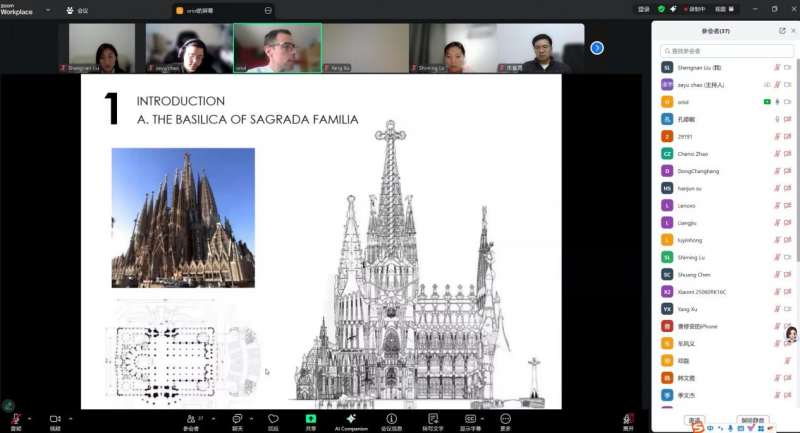Open the Meetings tab in the top bar
The width and height of the screenshot is (800, 433).
[77, 10]
